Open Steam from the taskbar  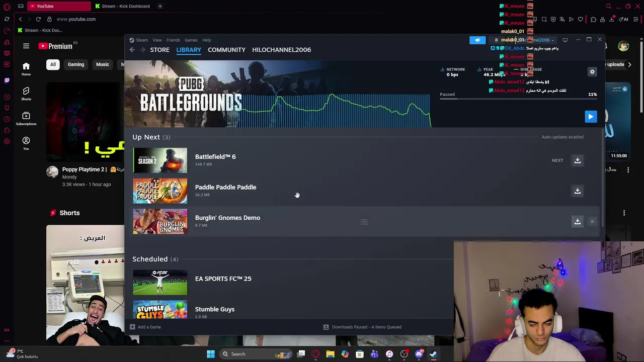click(433, 354)
